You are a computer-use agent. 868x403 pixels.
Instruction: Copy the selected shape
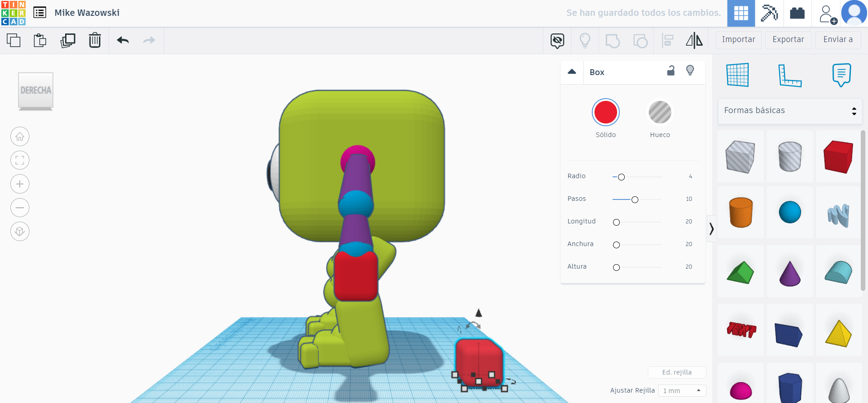coord(14,40)
